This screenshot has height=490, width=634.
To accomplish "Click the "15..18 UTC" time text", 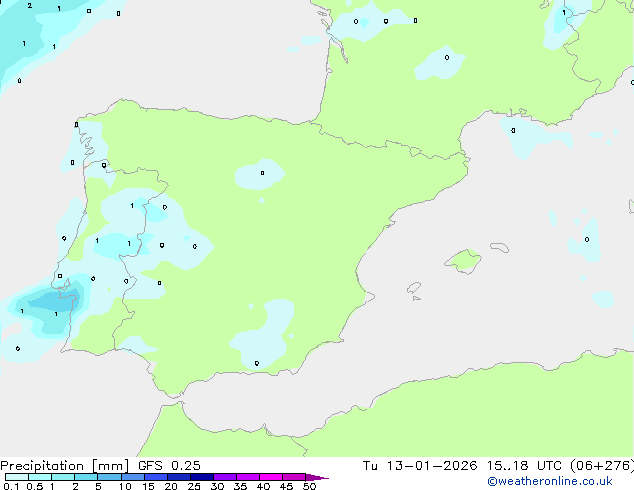I will click(x=524, y=466).
